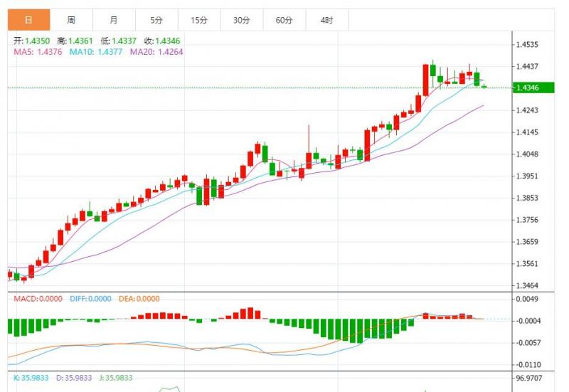Screen dimensions: 569x392
Task: Switch to the monthly 月 chart tab
Action: pos(114,20)
